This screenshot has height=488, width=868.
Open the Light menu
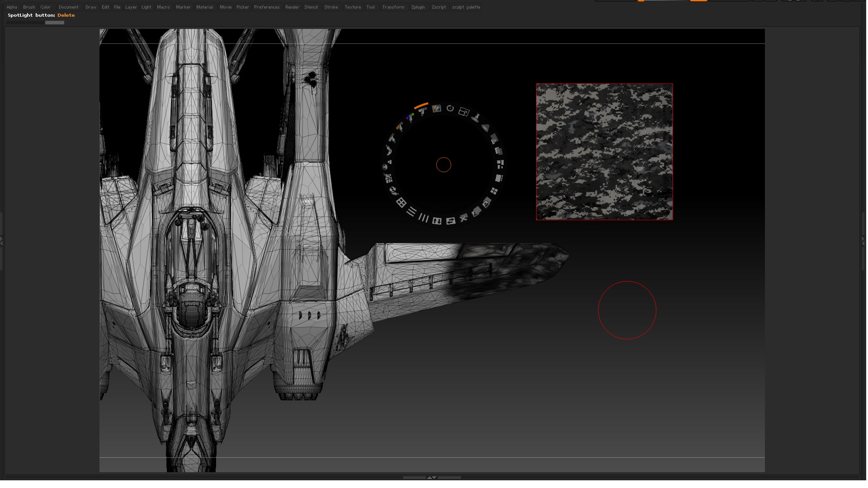click(x=146, y=7)
